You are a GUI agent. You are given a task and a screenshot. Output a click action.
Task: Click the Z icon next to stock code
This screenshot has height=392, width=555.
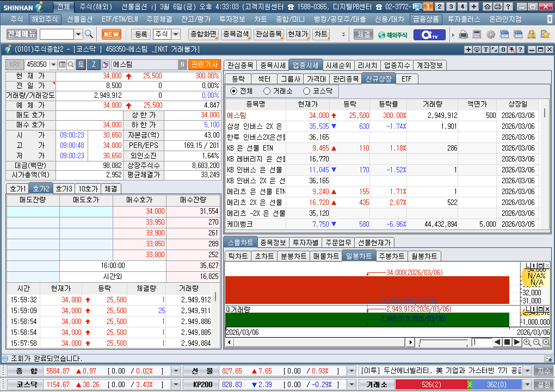(94, 64)
